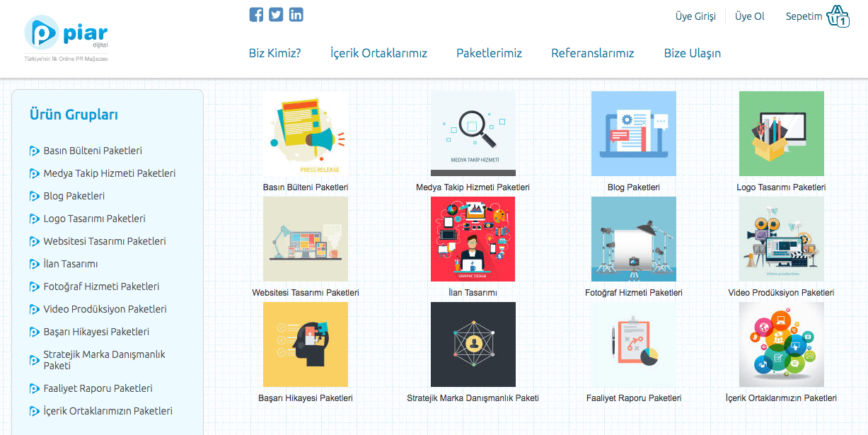Select Logo Tasarımı Paketleri in sidebar
The height and width of the screenshot is (435, 868).
(94, 219)
